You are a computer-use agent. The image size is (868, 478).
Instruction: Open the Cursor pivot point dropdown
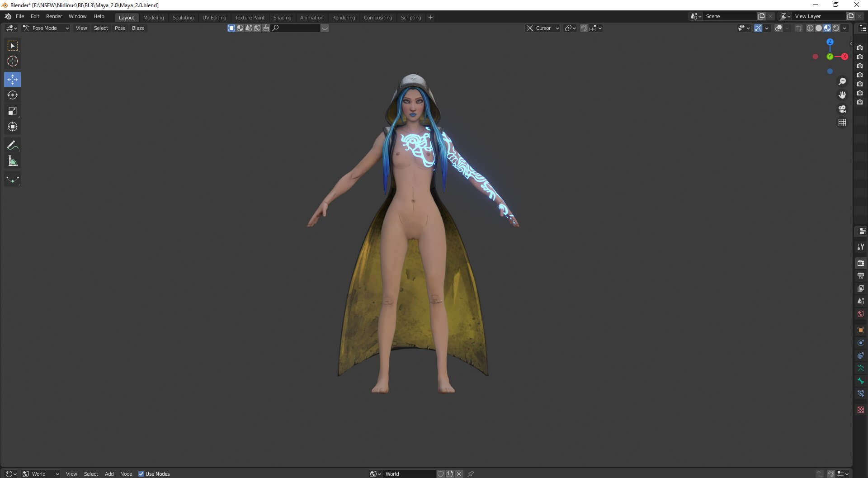(543, 28)
